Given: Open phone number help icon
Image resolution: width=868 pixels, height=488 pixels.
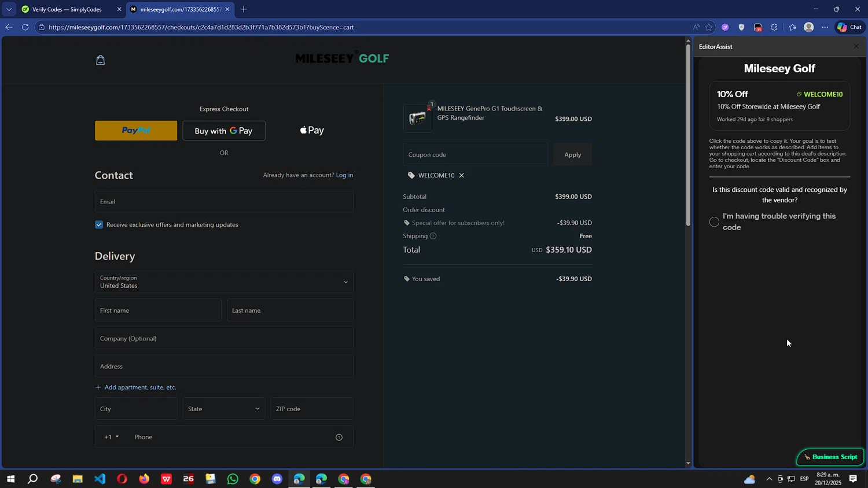Looking at the screenshot, I should [x=339, y=437].
